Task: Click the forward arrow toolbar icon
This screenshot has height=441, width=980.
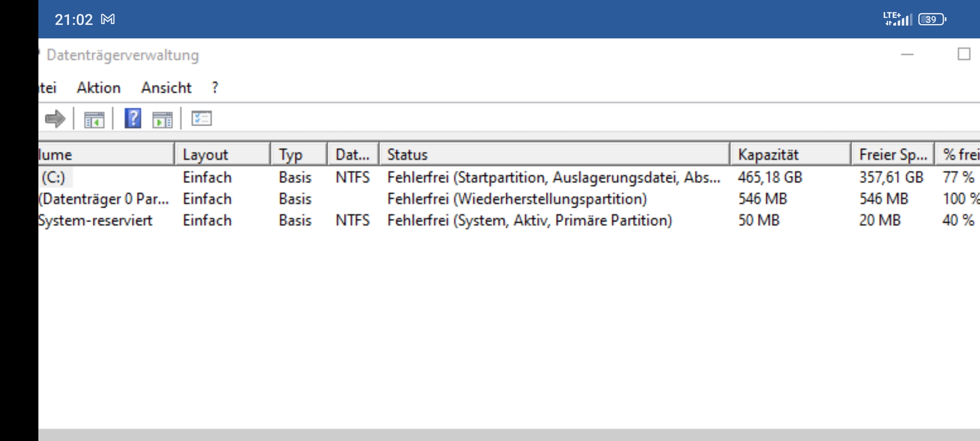Action: click(x=55, y=119)
